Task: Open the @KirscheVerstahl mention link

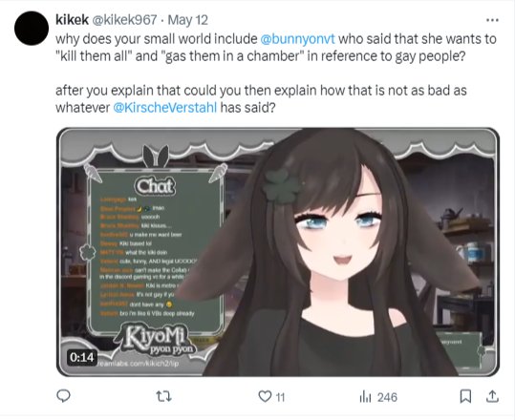Action: (165, 107)
